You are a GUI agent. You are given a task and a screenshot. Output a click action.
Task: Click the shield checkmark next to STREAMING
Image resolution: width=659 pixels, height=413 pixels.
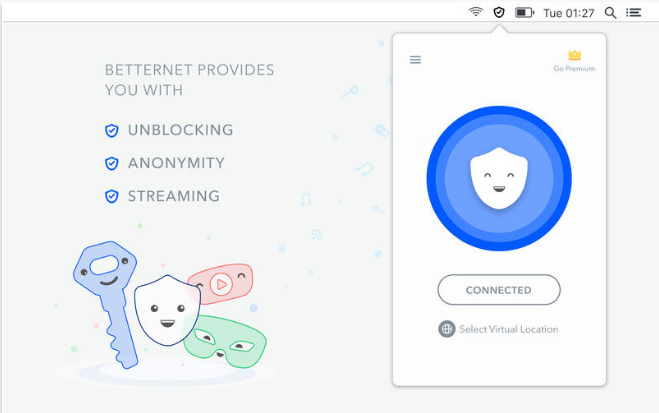111,196
